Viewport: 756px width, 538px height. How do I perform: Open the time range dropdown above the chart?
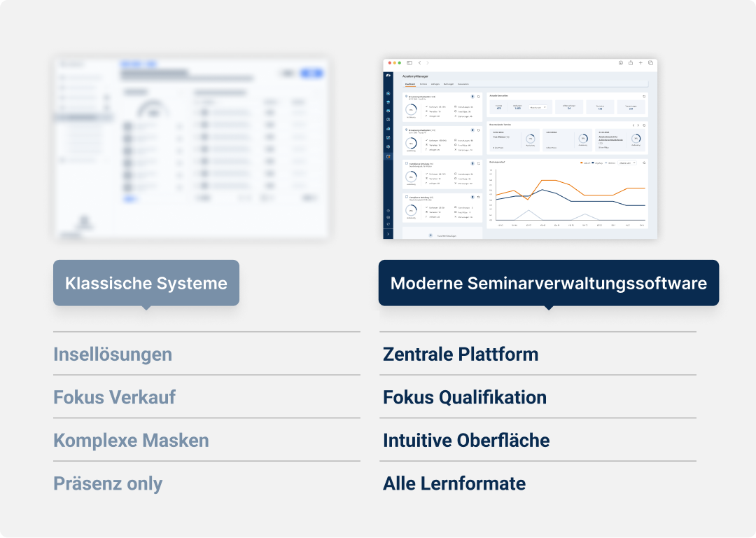coord(626,163)
